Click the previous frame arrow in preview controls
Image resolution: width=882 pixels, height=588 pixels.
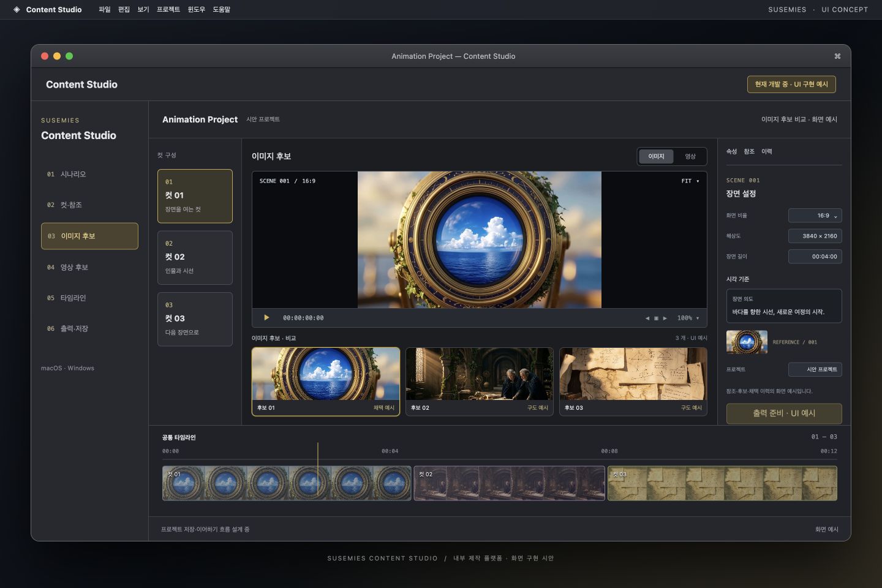point(647,318)
